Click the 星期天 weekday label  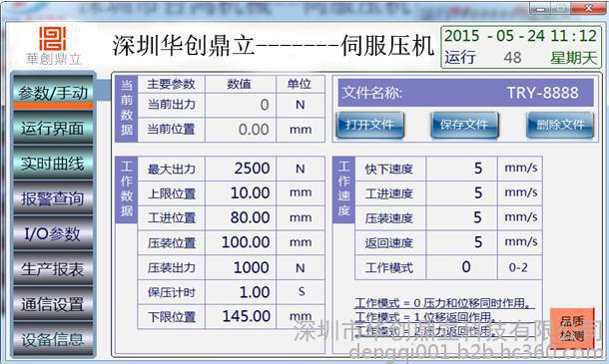point(574,58)
